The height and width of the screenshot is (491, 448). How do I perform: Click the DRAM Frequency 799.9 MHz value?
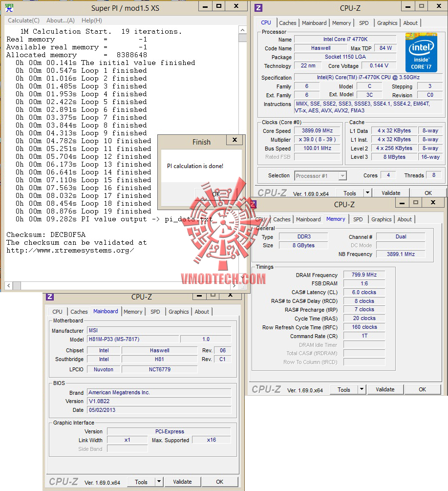[364, 275]
